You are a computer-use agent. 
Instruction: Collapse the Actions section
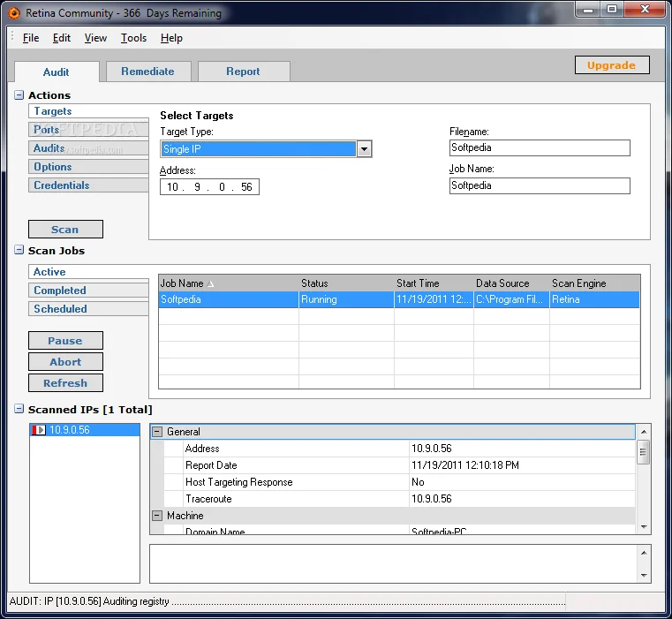point(19,95)
